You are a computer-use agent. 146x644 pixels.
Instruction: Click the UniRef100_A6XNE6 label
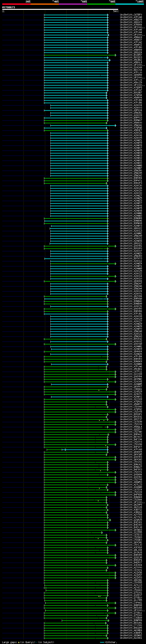click(x=131, y=630)
